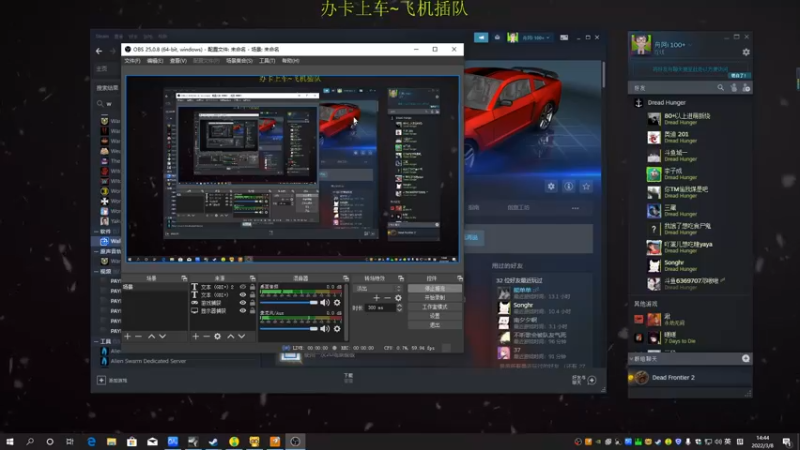This screenshot has height=450, width=800.
Task: Open 场景集合(S) menu in OBS
Action: (x=239, y=61)
